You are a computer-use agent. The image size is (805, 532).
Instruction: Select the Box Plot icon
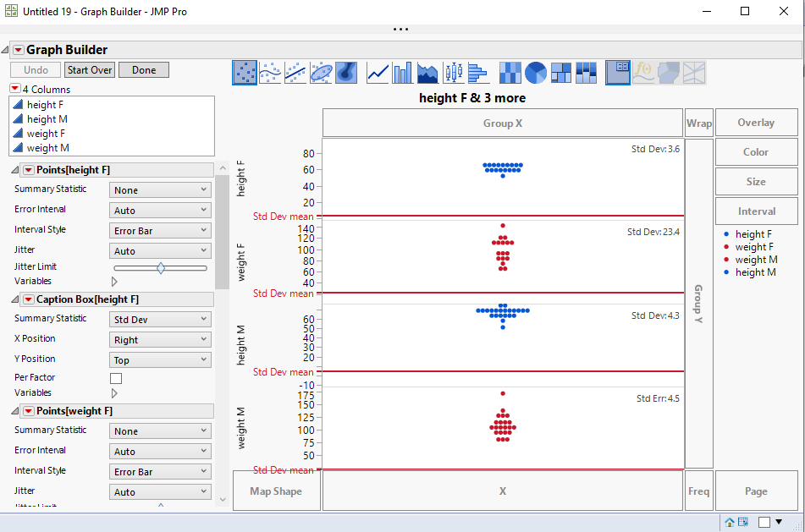454,73
